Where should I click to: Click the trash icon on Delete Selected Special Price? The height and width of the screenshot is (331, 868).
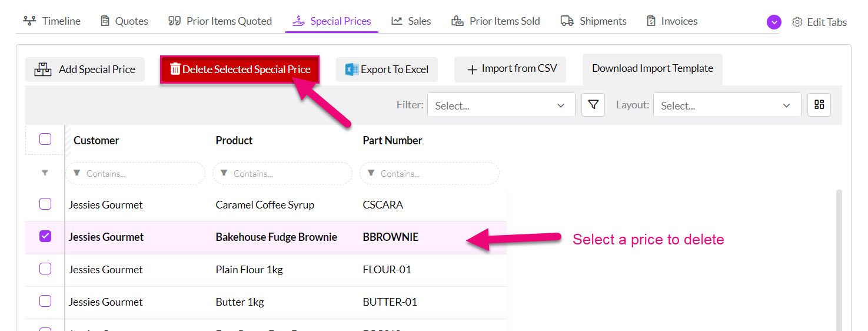[x=175, y=69]
